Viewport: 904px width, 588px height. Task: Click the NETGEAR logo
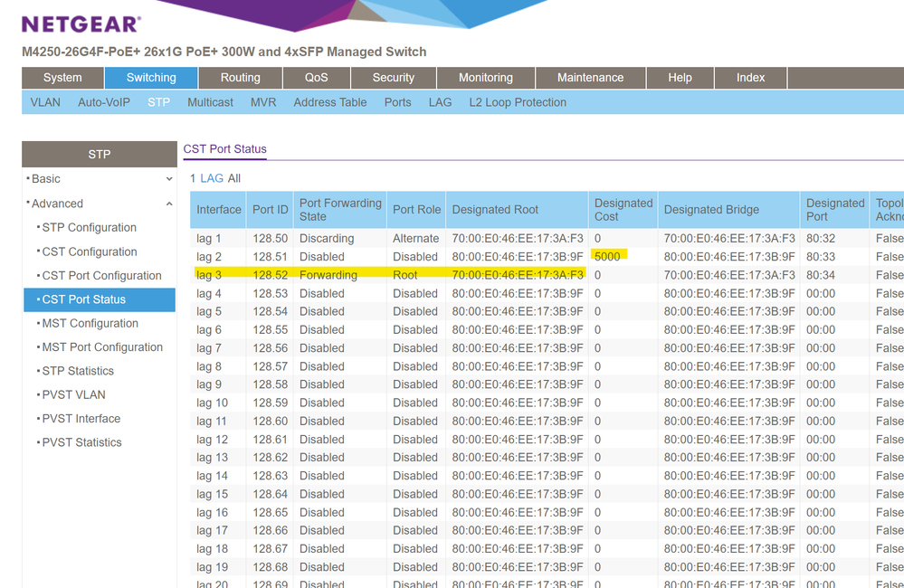[x=81, y=24]
